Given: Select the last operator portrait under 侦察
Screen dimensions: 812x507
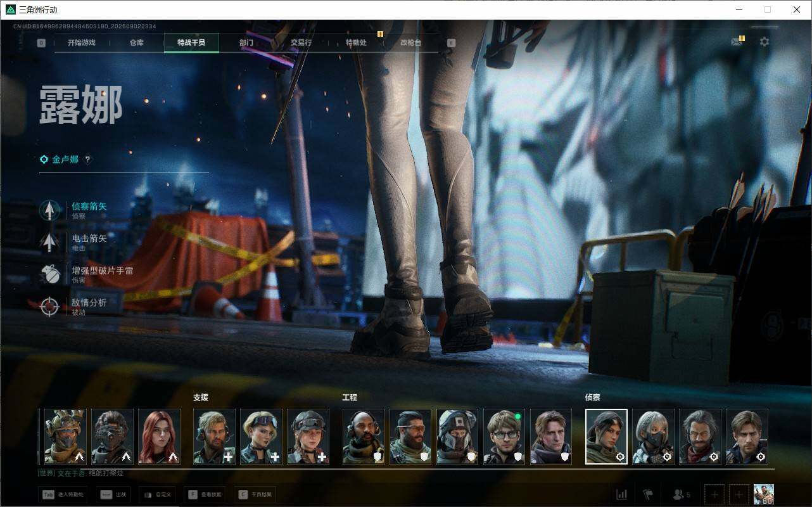Looking at the screenshot, I should (747, 437).
